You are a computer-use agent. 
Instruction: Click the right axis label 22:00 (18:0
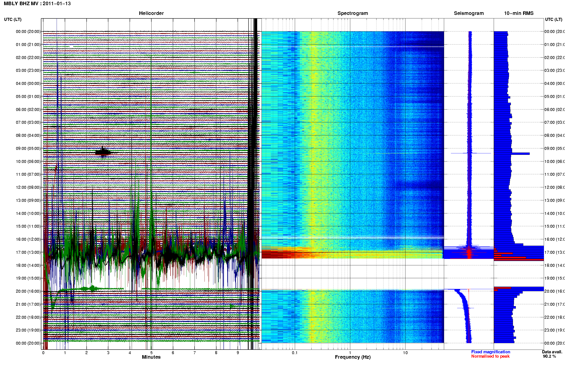point(555,317)
